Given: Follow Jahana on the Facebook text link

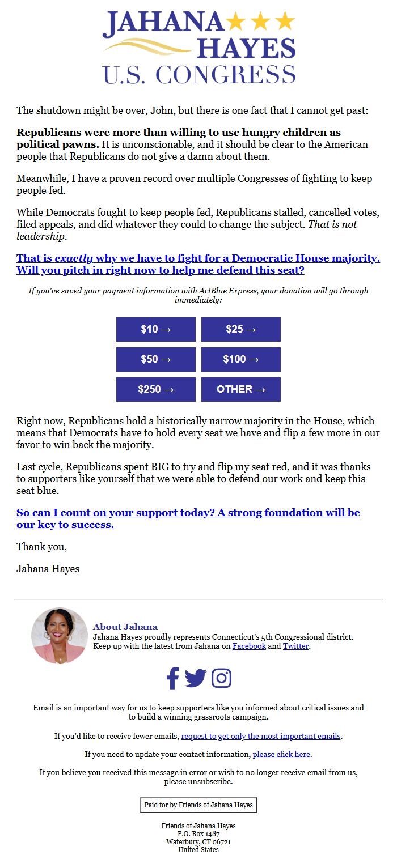Looking at the screenshot, I should [249, 646].
